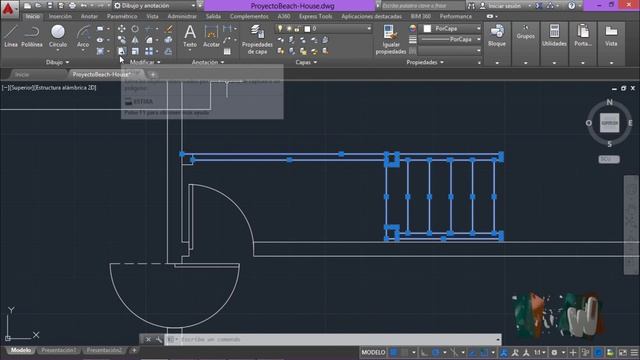Screen dimensions: 640x360
Task: Select the Polilínea tool
Action: 32,36
